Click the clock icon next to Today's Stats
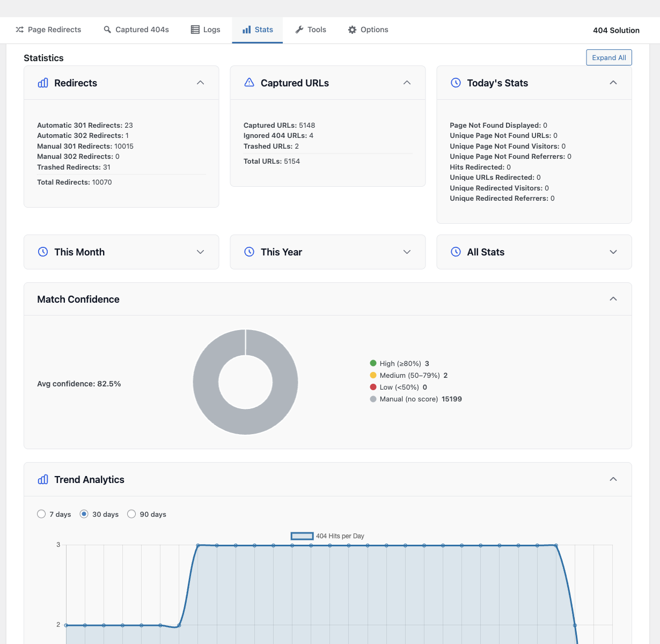Image resolution: width=660 pixels, height=644 pixels. (x=456, y=83)
